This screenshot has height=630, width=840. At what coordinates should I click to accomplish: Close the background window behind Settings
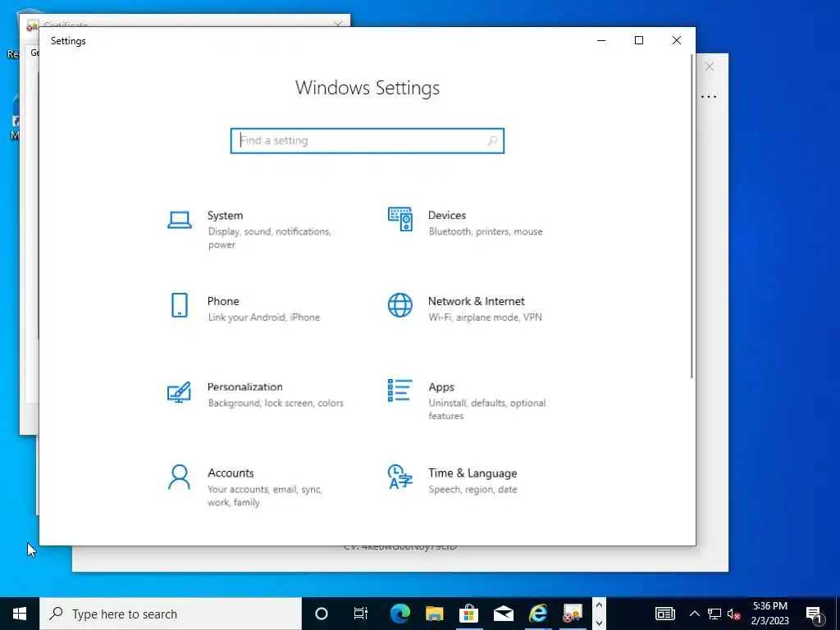(x=710, y=66)
